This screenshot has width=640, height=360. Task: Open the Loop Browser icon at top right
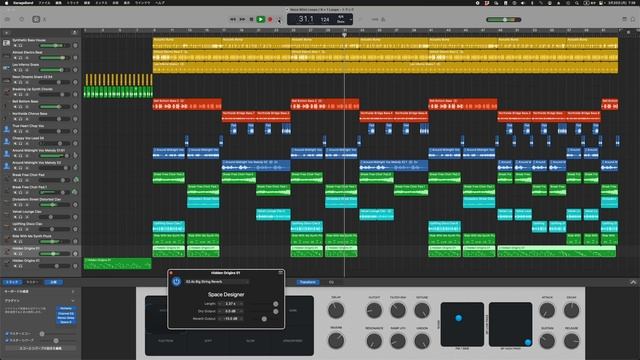pos(633,19)
